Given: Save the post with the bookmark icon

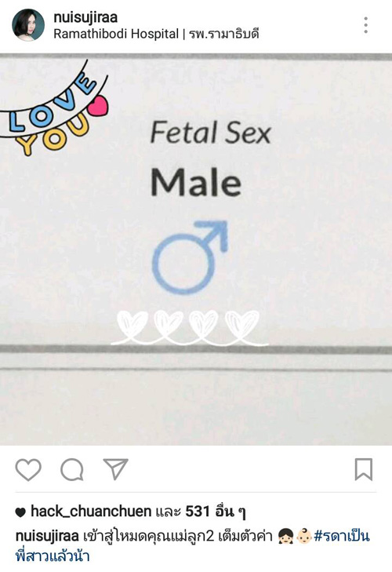Looking at the screenshot, I should 364,469.
